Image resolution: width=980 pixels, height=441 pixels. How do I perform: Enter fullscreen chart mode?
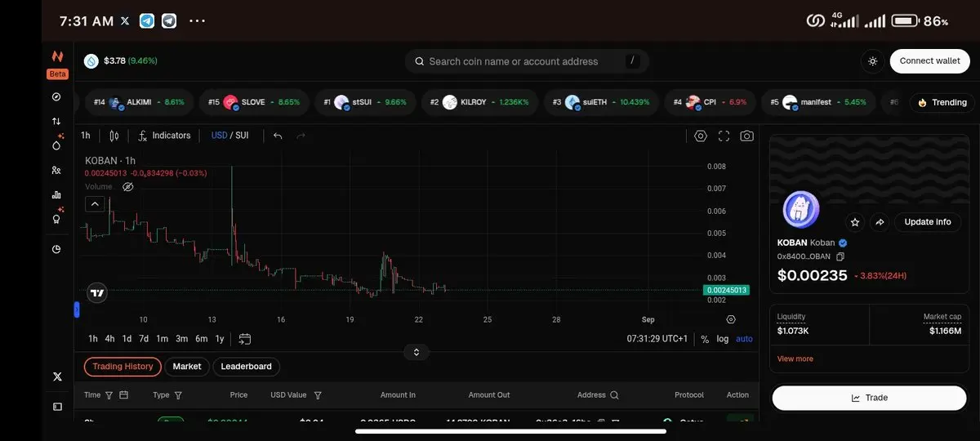(x=724, y=136)
